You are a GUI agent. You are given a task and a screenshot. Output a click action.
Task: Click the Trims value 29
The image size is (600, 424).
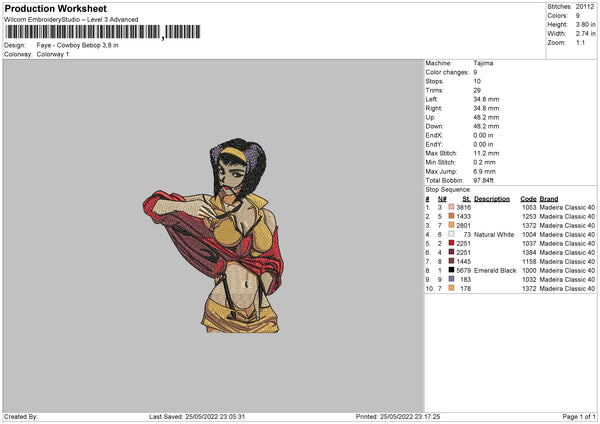(477, 90)
